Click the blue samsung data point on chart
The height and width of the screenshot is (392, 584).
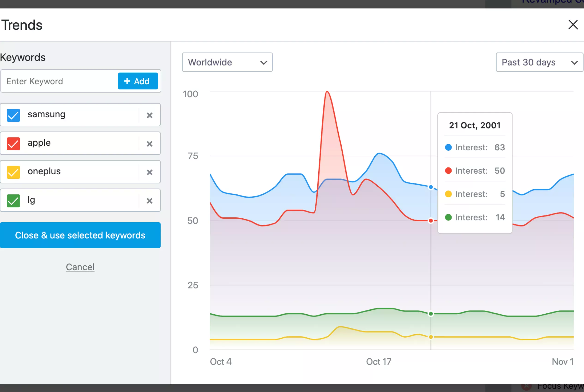[x=431, y=187]
